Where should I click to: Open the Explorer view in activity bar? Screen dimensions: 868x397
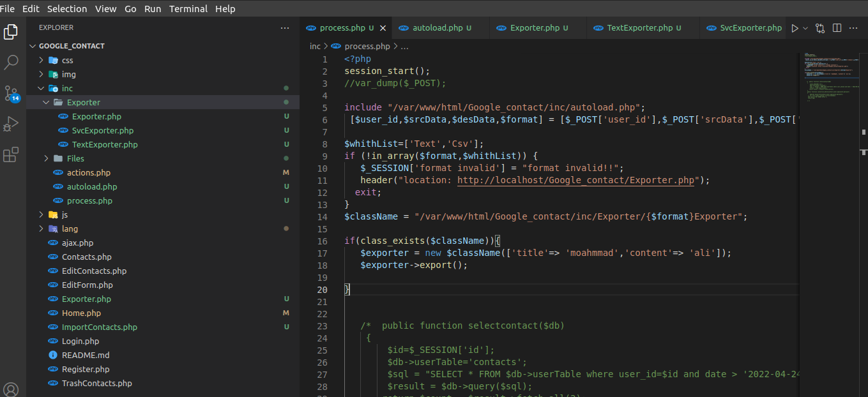click(x=11, y=31)
